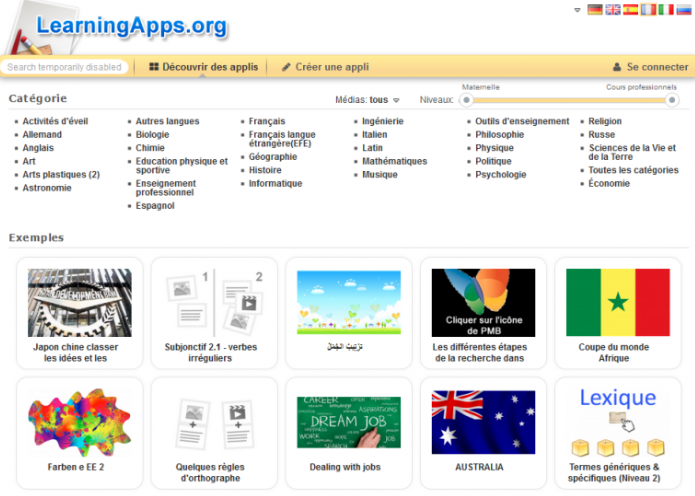Click the search input field
The width and height of the screenshot is (695, 496).
click(64, 67)
